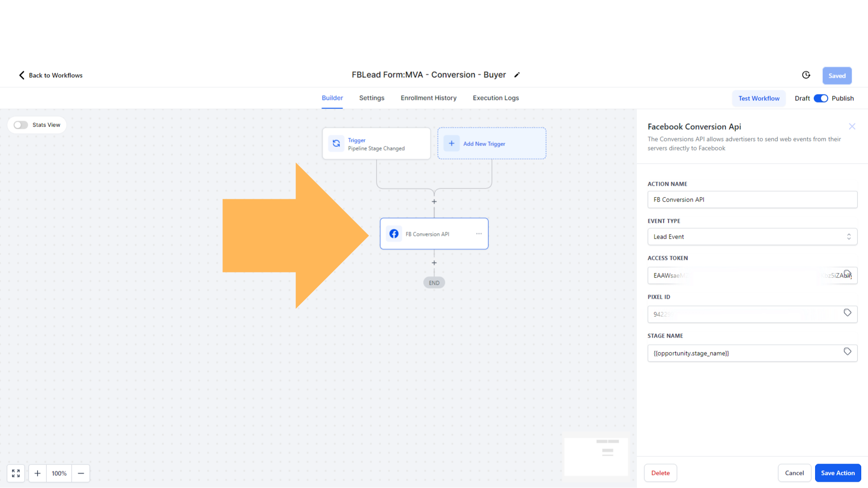
Task: Click the Delete action button
Action: (x=660, y=473)
